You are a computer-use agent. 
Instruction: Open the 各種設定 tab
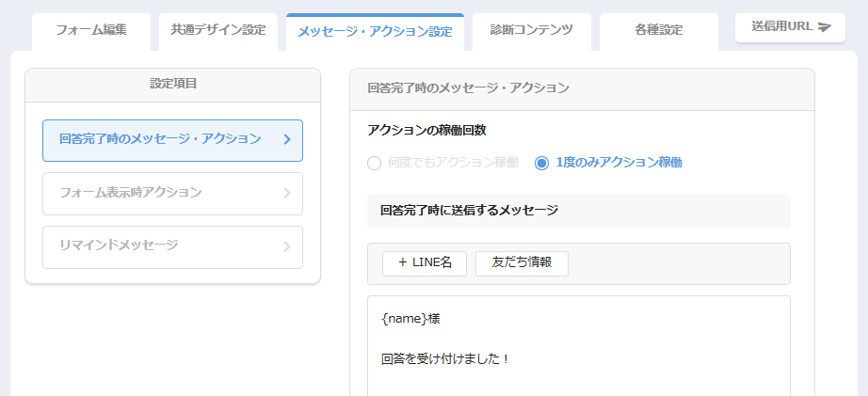tap(659, 32)
